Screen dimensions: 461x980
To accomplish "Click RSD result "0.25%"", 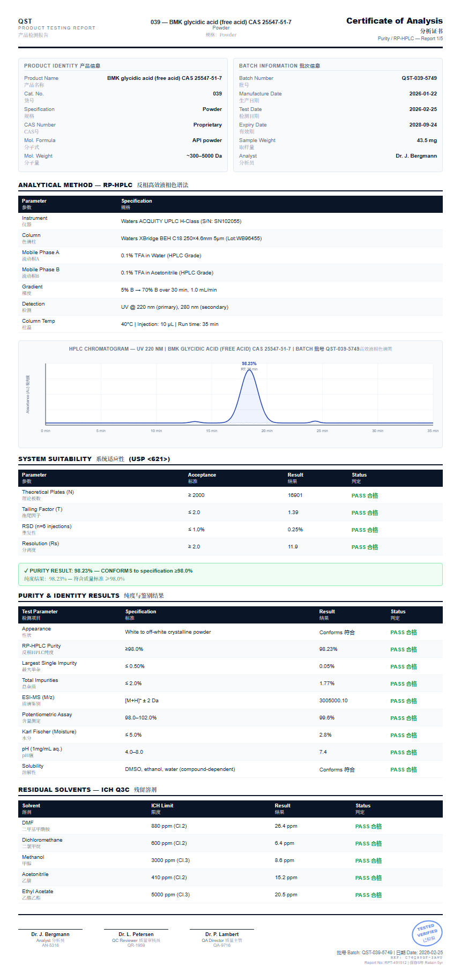I will point(295,530).
